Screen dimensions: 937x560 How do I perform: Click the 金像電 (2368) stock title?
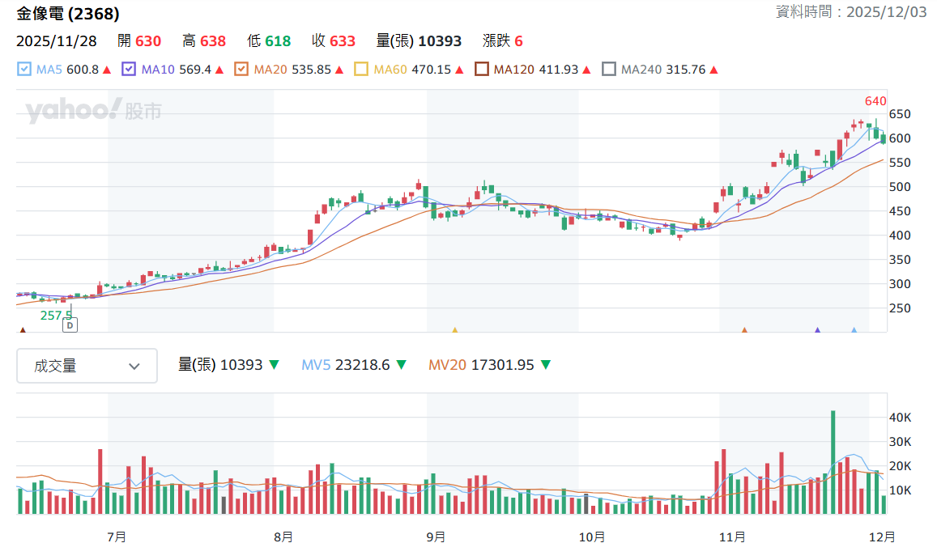pyautogui.click(x=67, y=13)
